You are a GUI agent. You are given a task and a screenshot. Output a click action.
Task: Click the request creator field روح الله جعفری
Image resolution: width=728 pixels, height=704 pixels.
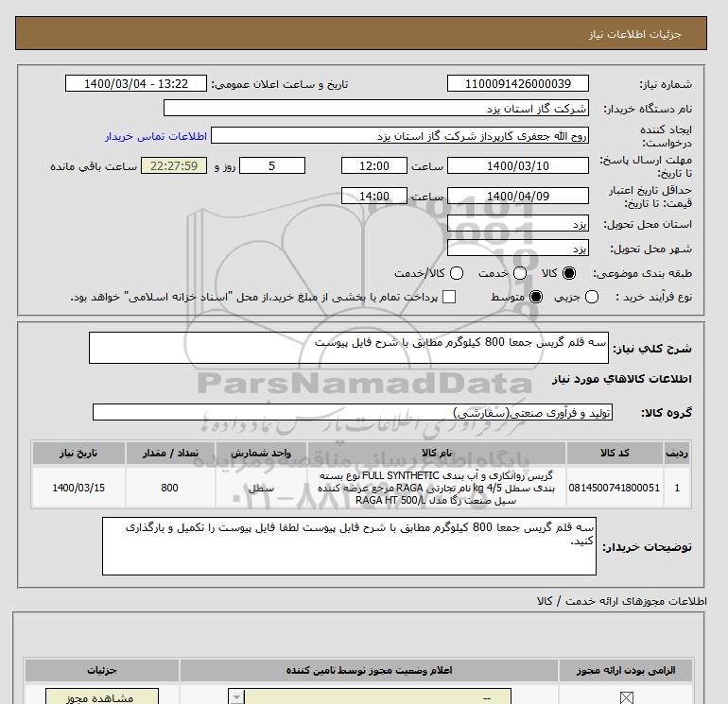(x=400, y=136)
